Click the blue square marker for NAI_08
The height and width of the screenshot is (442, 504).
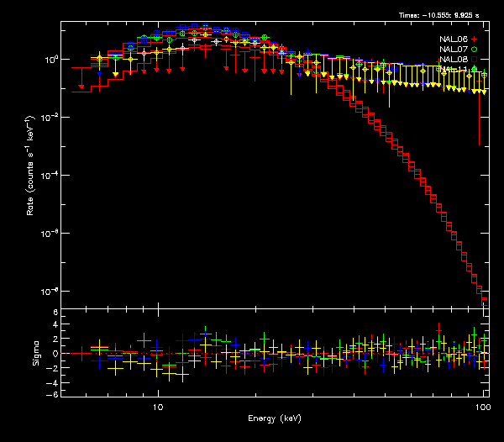(474, 60)
